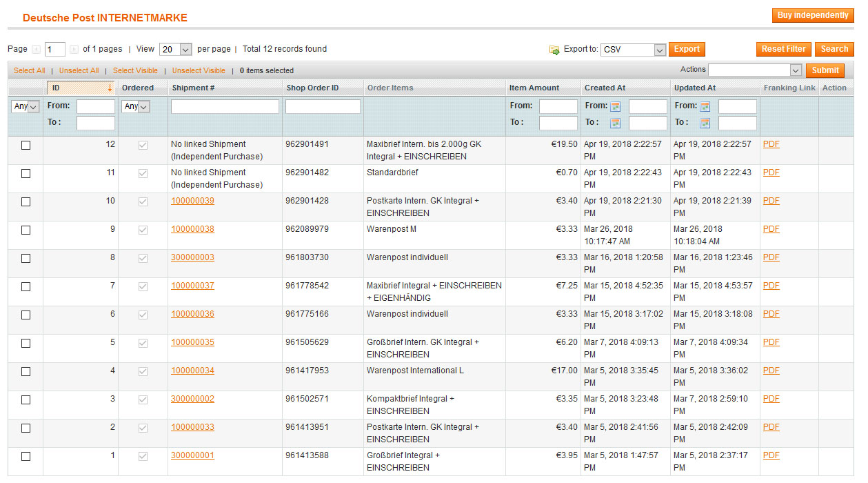The width and height of the screenshot is (868, 483).
Task: Click the next page arrow icon
Action: tap(74, 50)
